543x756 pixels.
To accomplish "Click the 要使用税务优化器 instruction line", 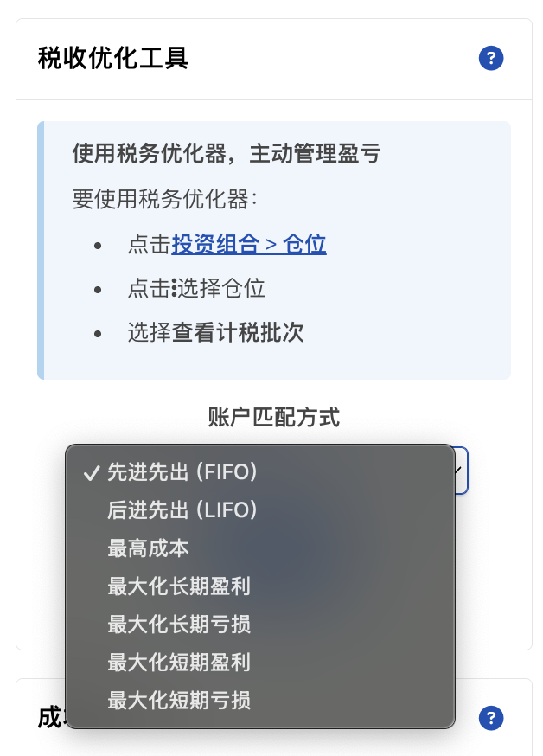I will [164, 200].
